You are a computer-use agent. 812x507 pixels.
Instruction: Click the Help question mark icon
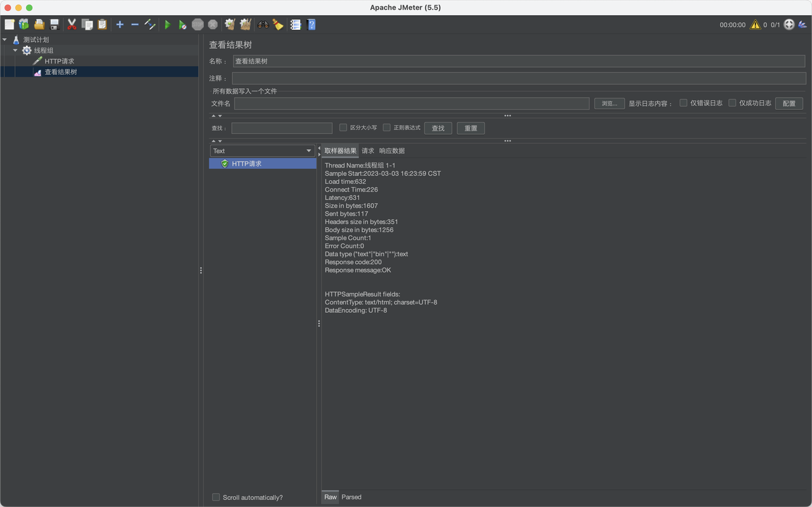pyautogui.click(x=311, y=25)
